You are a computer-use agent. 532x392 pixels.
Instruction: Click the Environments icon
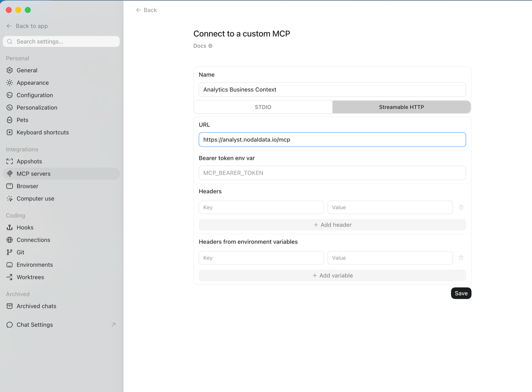10,265
